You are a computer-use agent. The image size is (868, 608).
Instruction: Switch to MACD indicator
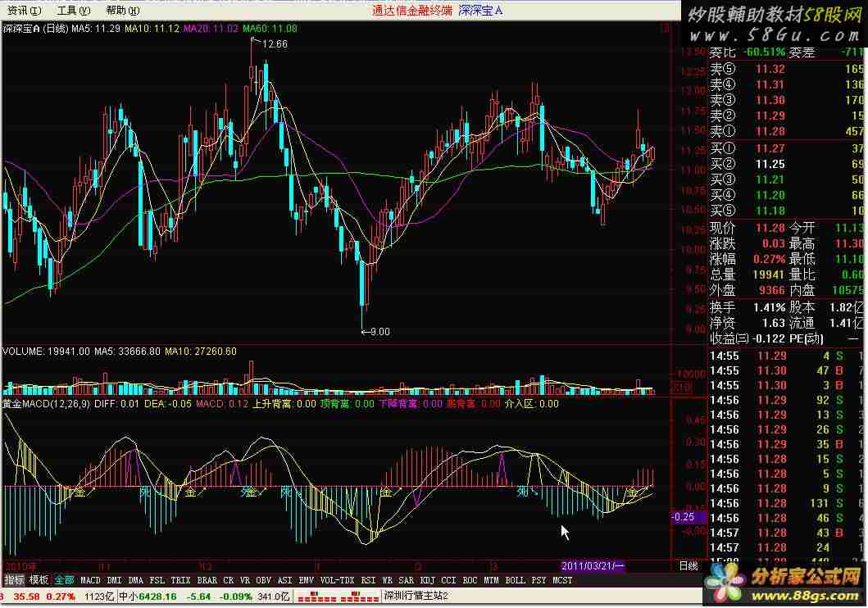point(90,580)
